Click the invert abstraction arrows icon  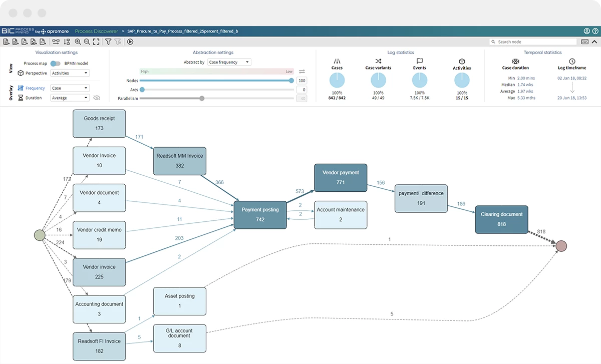pyautogui.click(x=302, y=72)
